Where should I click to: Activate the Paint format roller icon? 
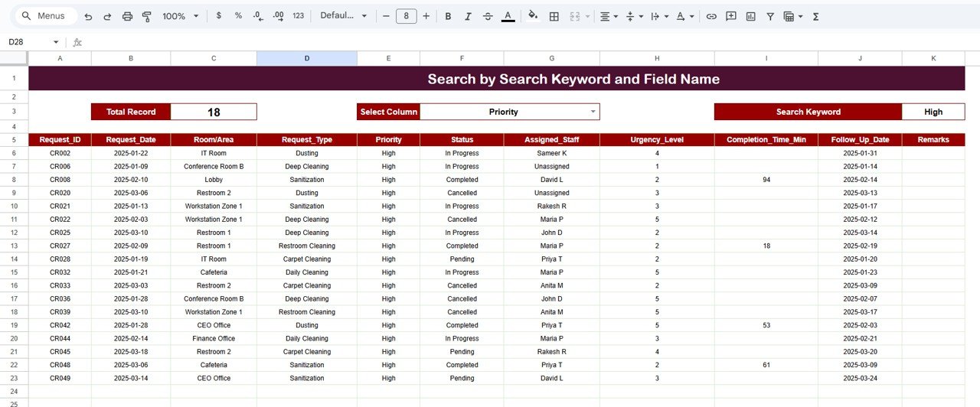coord(147,16)
